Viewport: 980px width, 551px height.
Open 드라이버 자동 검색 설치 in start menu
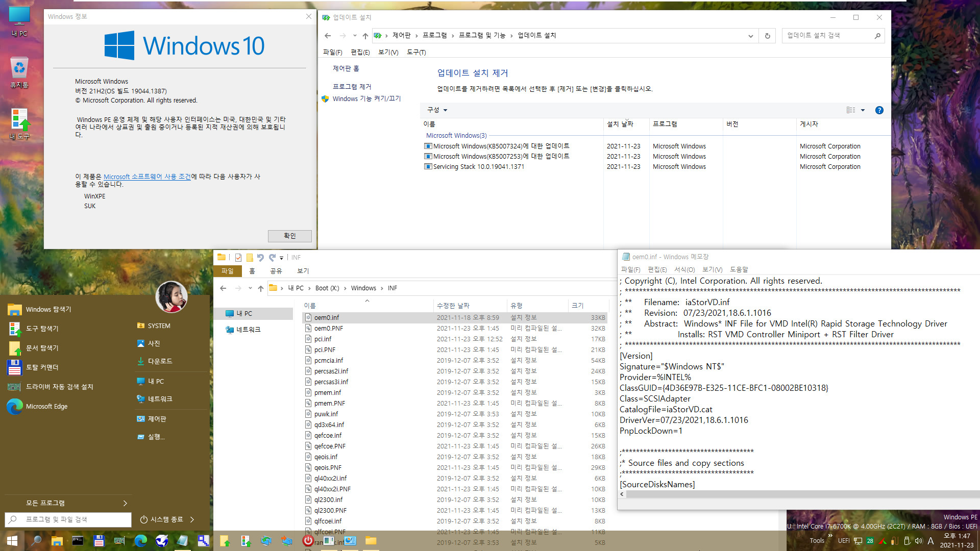[60, 387]
